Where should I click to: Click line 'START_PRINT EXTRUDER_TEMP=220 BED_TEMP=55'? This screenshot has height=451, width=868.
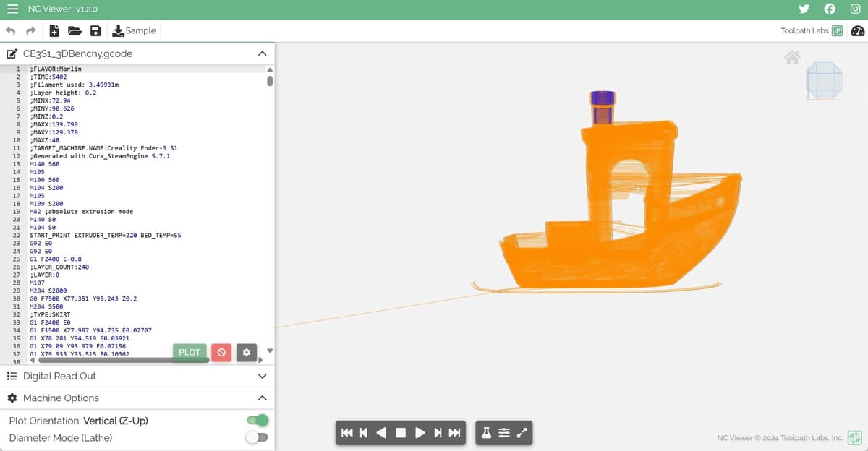(105, 236)
